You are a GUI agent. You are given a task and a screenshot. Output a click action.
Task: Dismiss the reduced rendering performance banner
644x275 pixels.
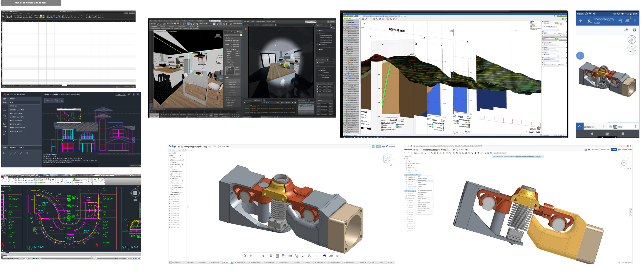click(x=543, y=157)
